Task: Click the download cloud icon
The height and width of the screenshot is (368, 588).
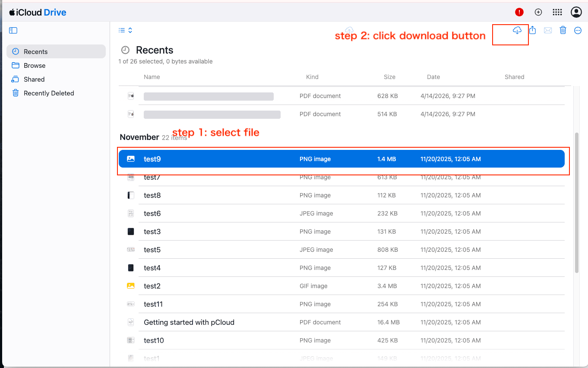Action: 517,30
